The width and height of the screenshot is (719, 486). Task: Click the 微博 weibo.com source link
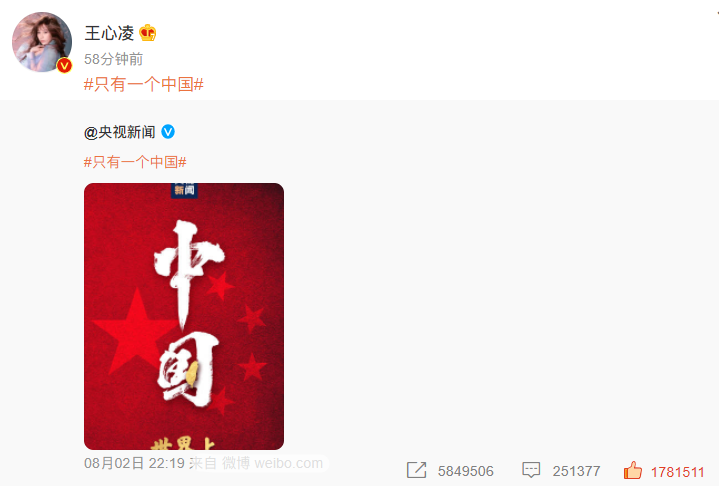pyautogui.click(x=273, y=463)
